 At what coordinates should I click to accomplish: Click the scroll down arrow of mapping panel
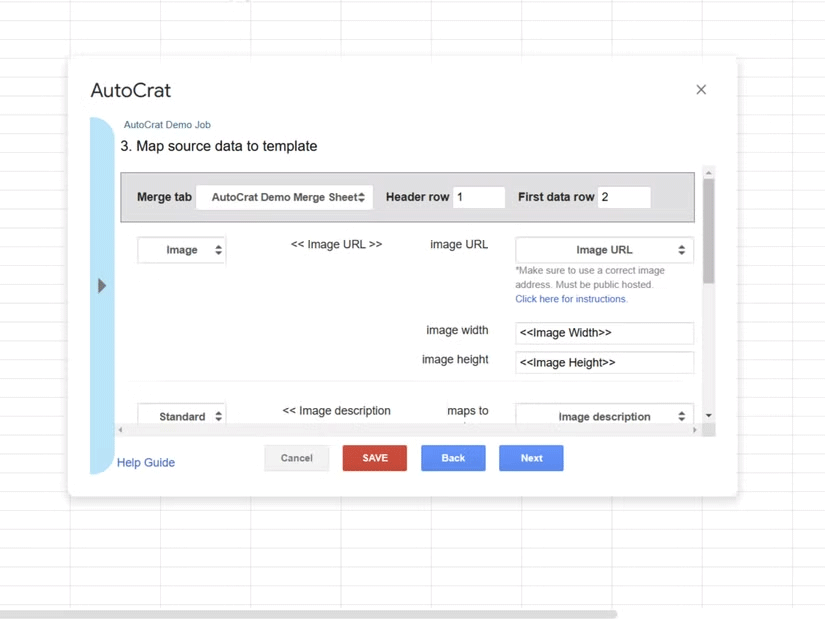click(x=709, y=415)
